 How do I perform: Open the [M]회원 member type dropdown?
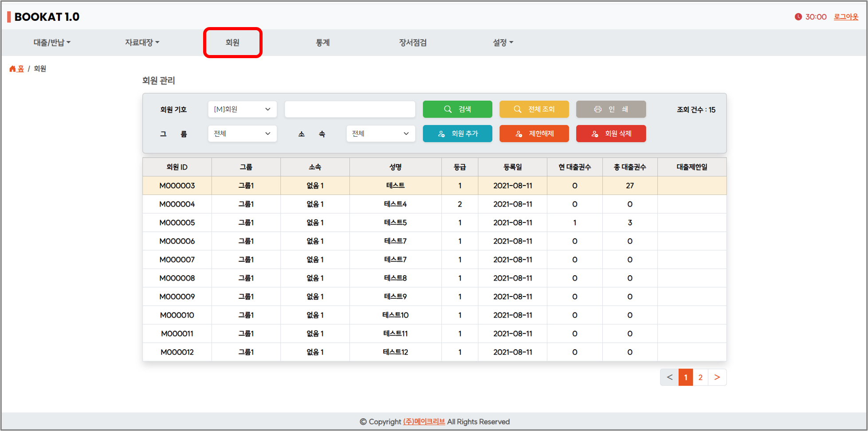tap(242, 109)
